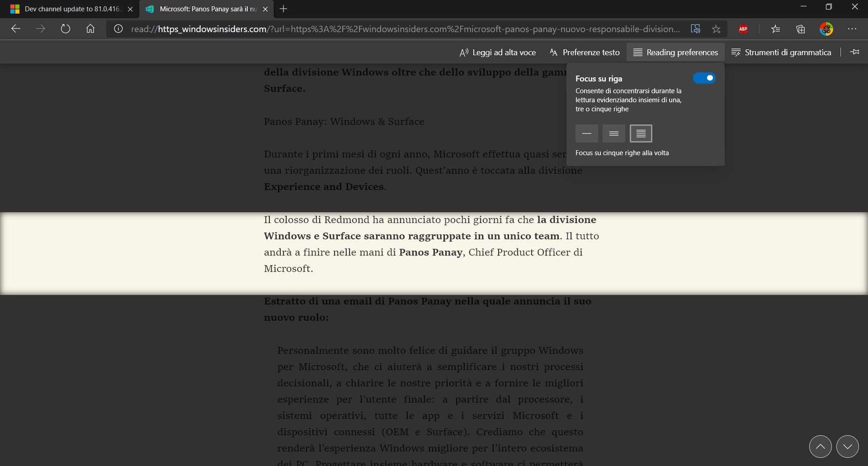Restore down the browser window
This screenshot has height=466, width=868.
click(829, 7)
